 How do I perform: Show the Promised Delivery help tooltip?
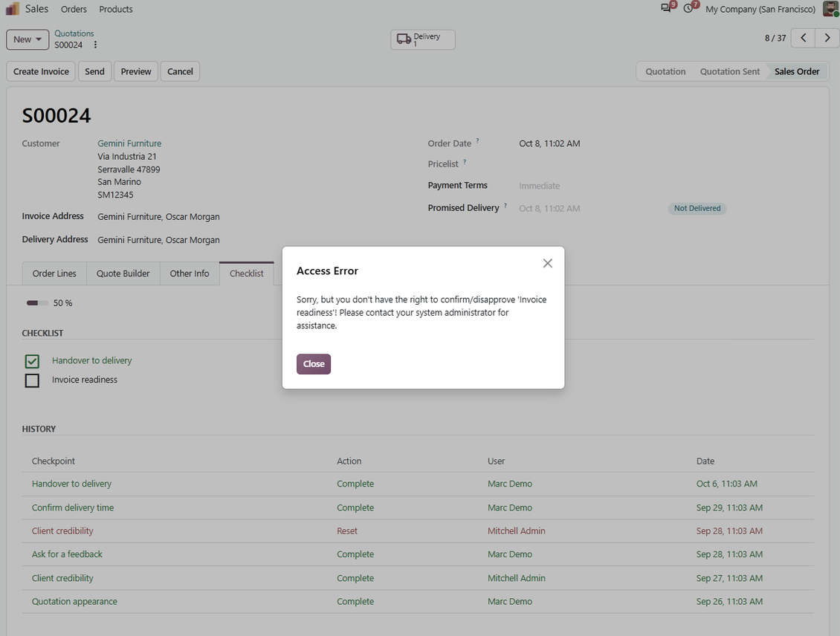[x=505, y=206]
